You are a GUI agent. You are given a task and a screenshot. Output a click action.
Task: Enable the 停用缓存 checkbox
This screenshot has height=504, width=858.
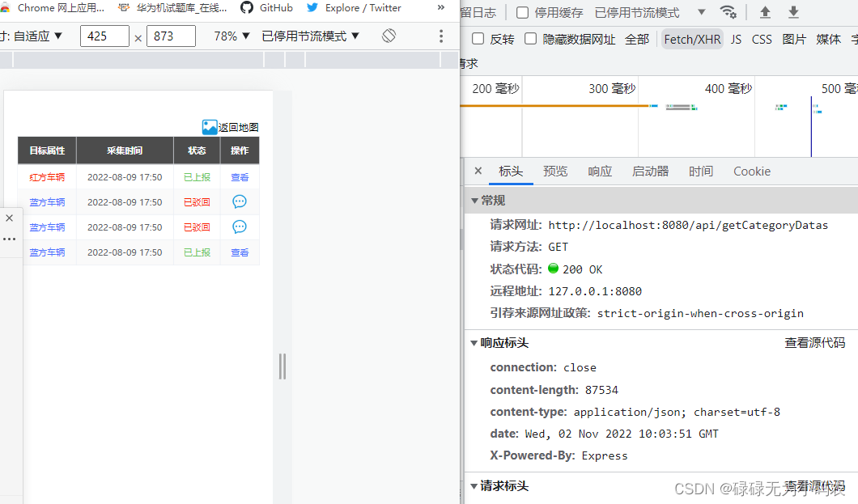click(x=521, y=12)
